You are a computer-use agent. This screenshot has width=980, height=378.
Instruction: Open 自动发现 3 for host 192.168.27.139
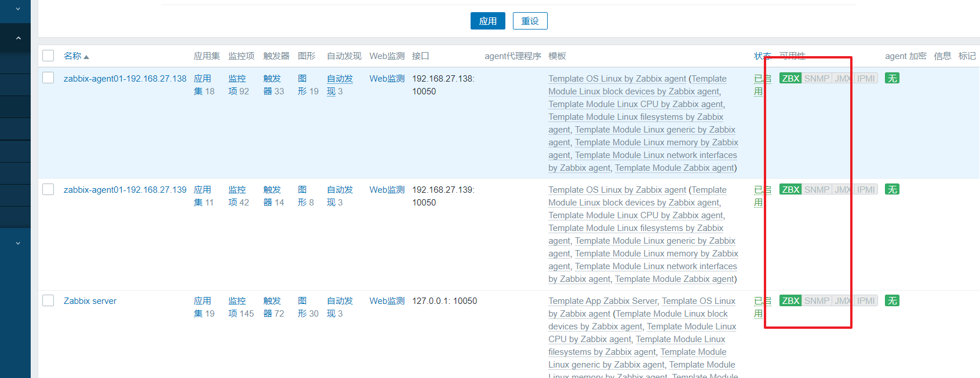click(x=340, y=196)
